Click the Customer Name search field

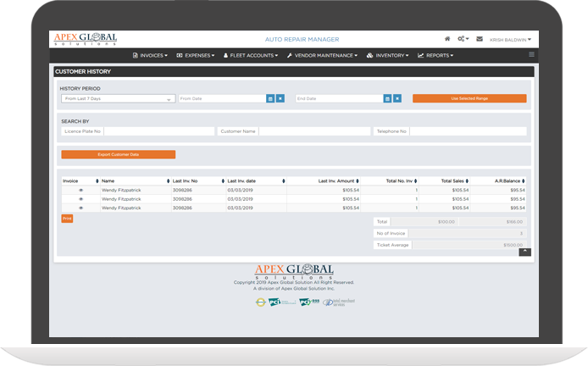tap(313, 131)
